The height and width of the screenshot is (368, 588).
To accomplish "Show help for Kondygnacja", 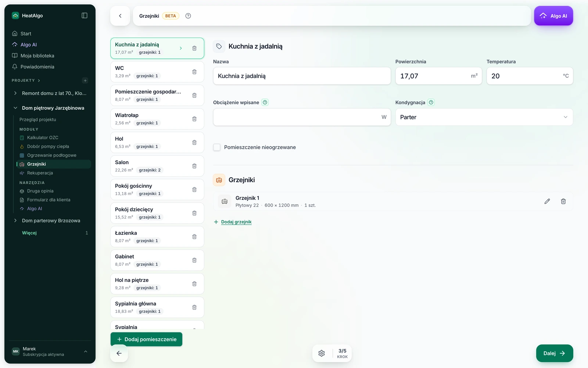I will point(431,102).
